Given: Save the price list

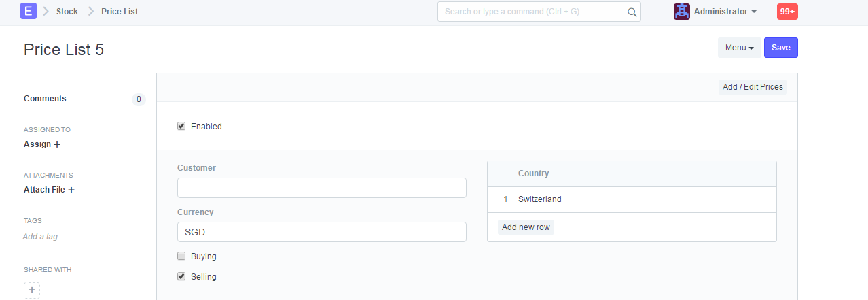Looking at the screenshot, I should click(x=781, y=48).
